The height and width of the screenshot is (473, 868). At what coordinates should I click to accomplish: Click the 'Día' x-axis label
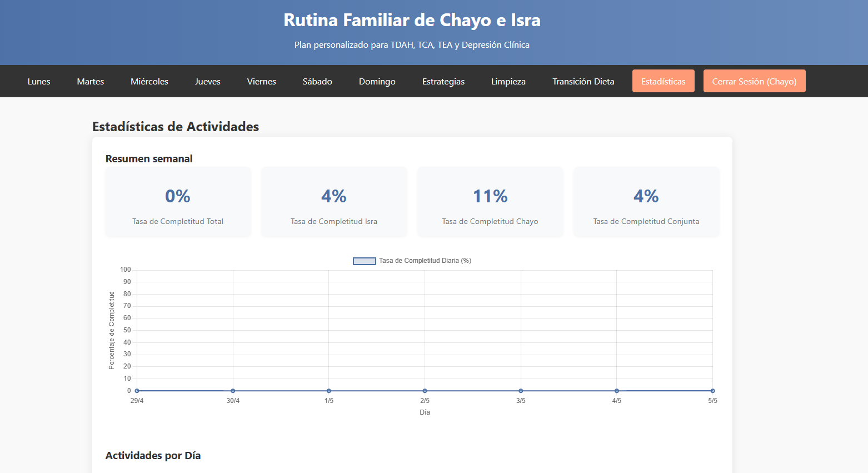(425, 412)
